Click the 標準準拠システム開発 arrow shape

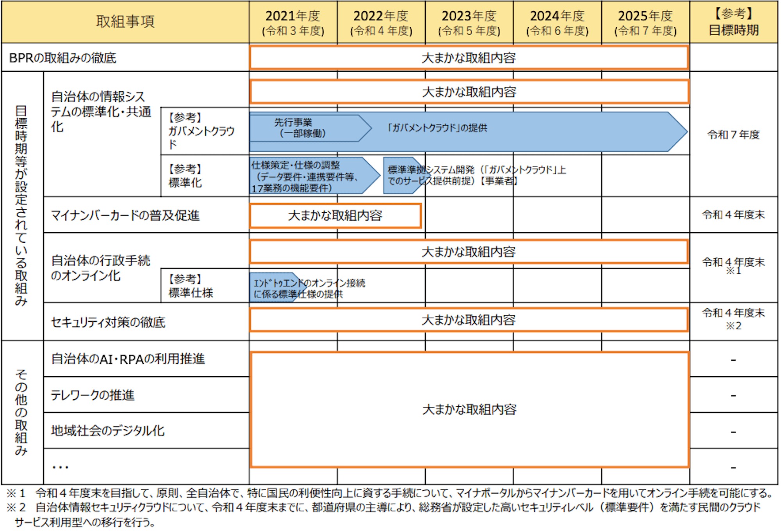coord(402,176)
